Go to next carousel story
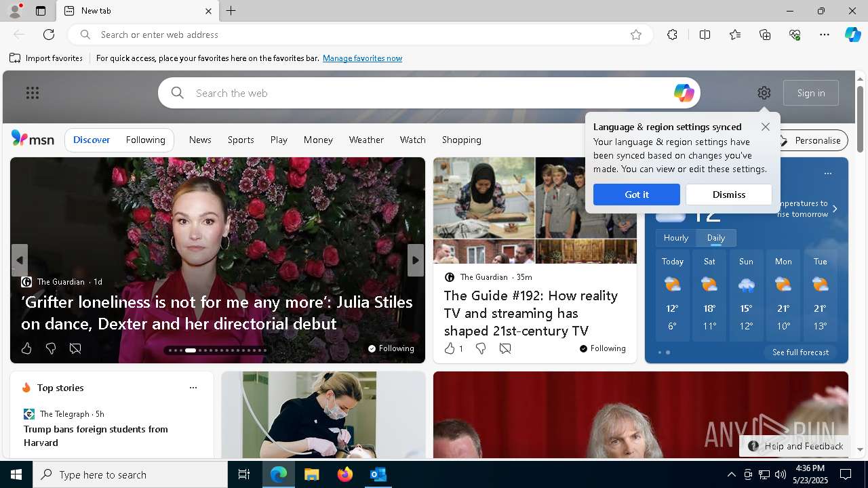 tap(416, 260)
